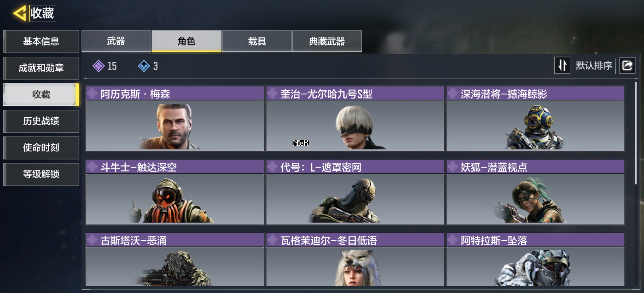
Task: Click the yellow back arrow icon
Action: coord(19,13)
